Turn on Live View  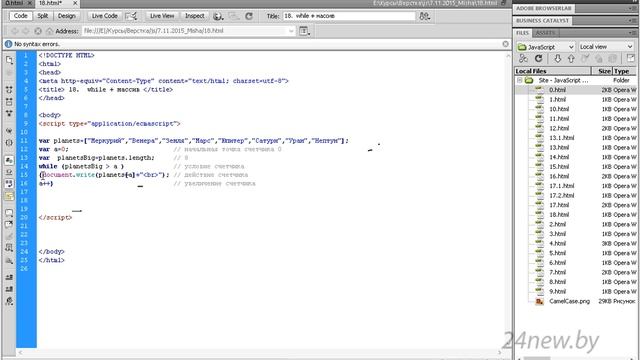click(162, 16)
